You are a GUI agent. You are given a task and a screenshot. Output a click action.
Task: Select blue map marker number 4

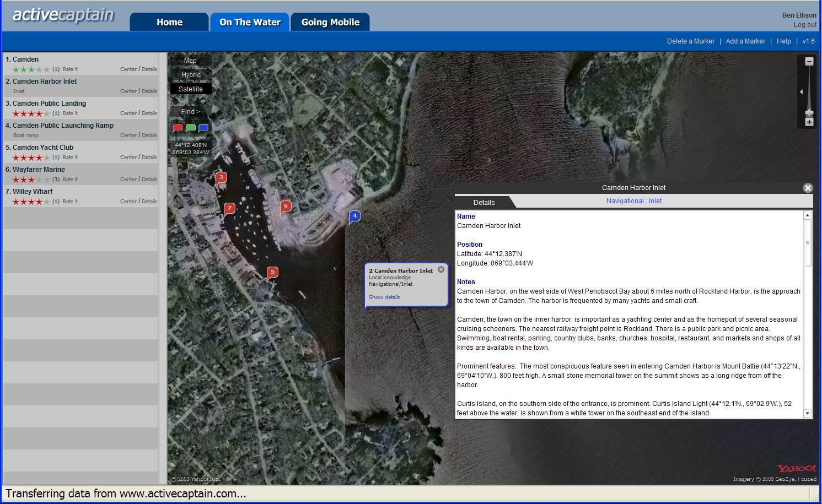pyautogui.click(x=354, y=216)
